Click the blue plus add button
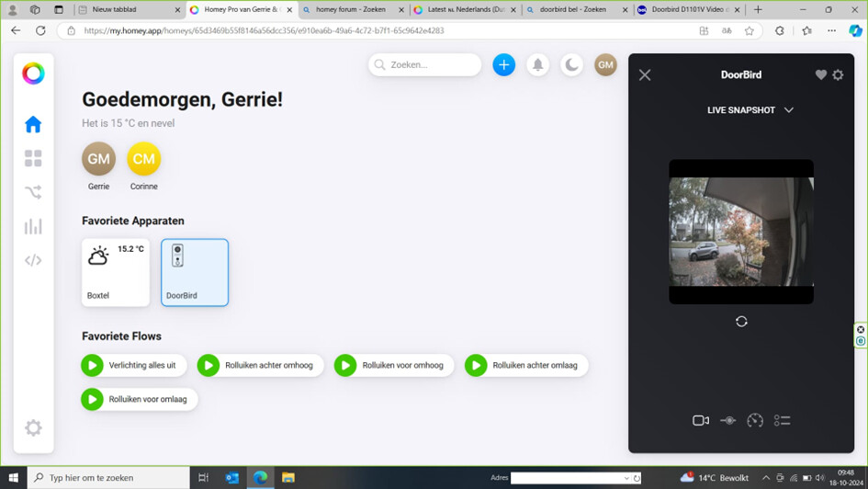868x489 pixels. [503, 64]
